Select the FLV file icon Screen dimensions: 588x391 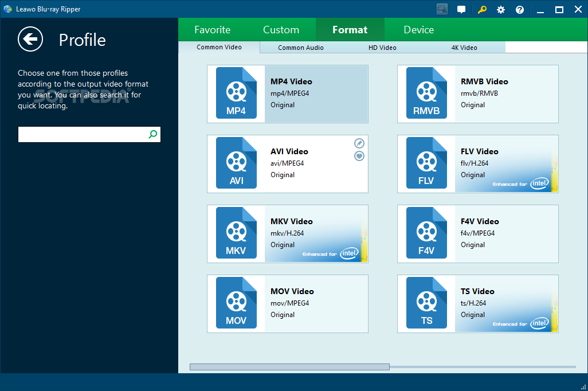tap(427, 163)
